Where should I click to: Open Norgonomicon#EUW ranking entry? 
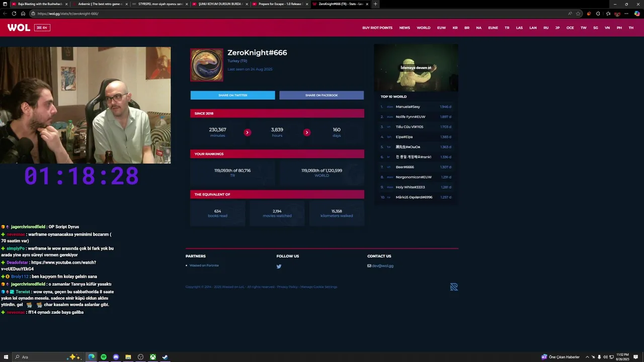click(414, 177)
